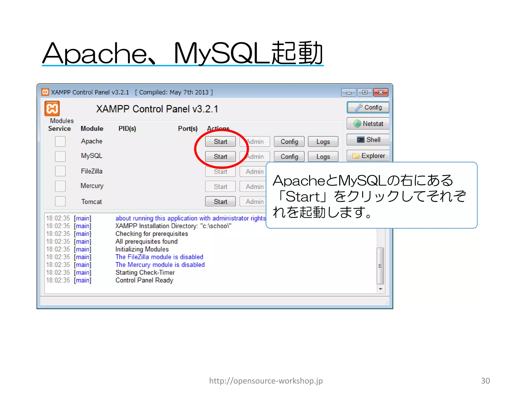This screenshot has width=532, height=399.
Task: Click 'The Mercury module is disabled' log line
Action: click(x=160, y=265)
